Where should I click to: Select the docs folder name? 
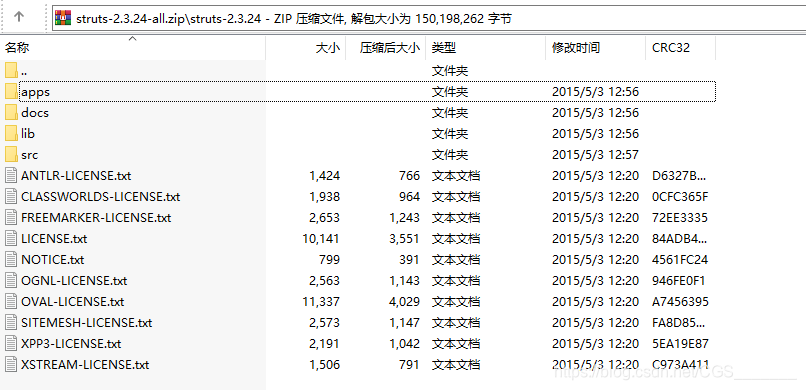[35, 113]
